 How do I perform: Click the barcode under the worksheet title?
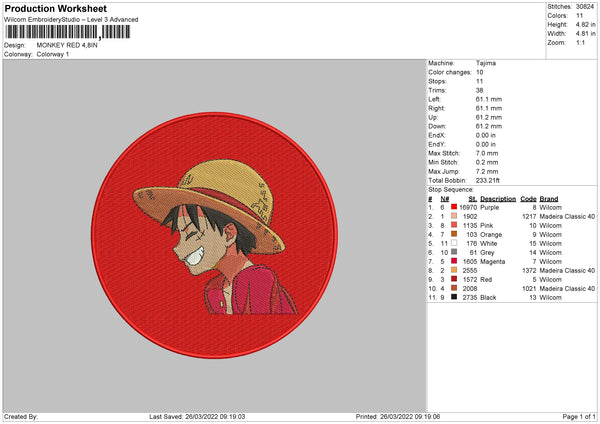tap(68, 32)
